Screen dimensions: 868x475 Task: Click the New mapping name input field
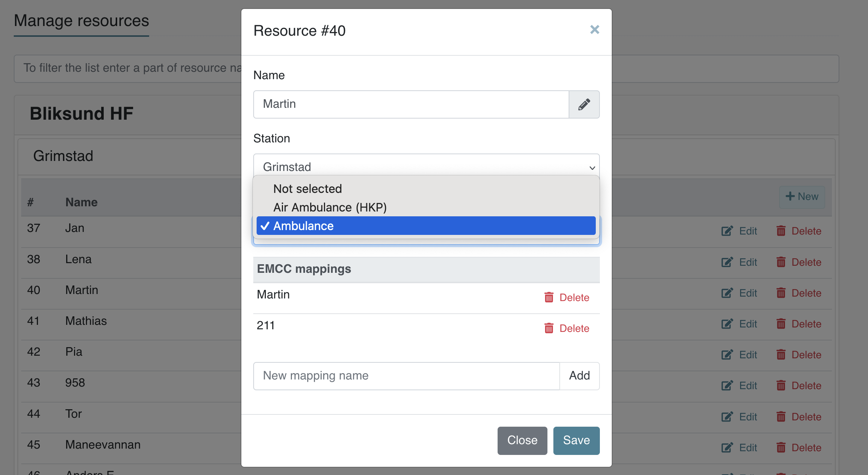406,375
